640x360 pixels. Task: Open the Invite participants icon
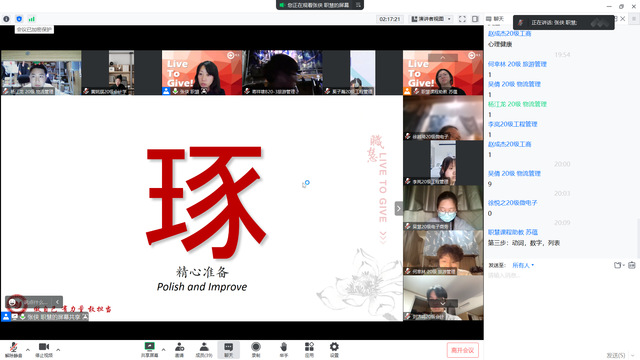180,349
